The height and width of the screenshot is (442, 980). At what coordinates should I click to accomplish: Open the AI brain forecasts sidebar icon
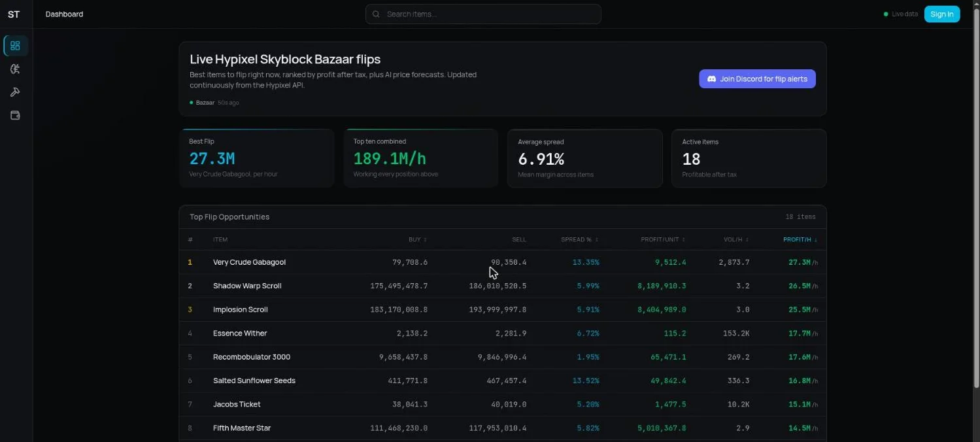click(x=16, y=69)
